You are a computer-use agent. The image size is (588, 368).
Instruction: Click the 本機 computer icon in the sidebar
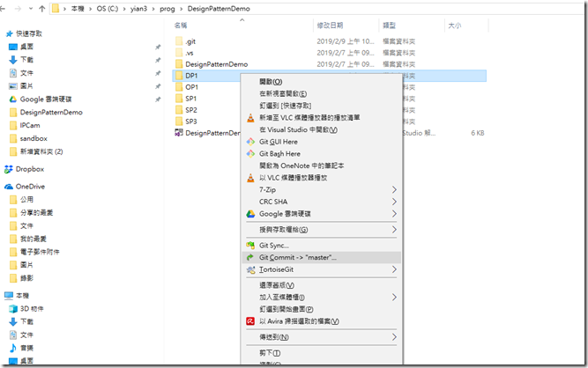9,296
